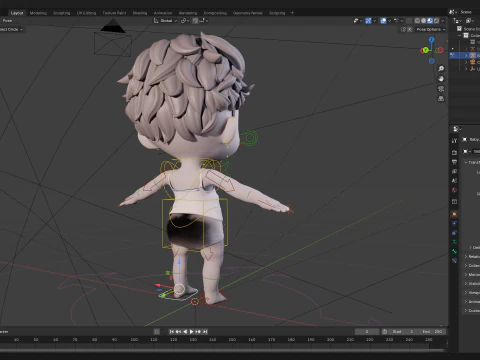Open the Tool properties tab icon
Screen dimensions: 480x360
[x=454, y=141]
